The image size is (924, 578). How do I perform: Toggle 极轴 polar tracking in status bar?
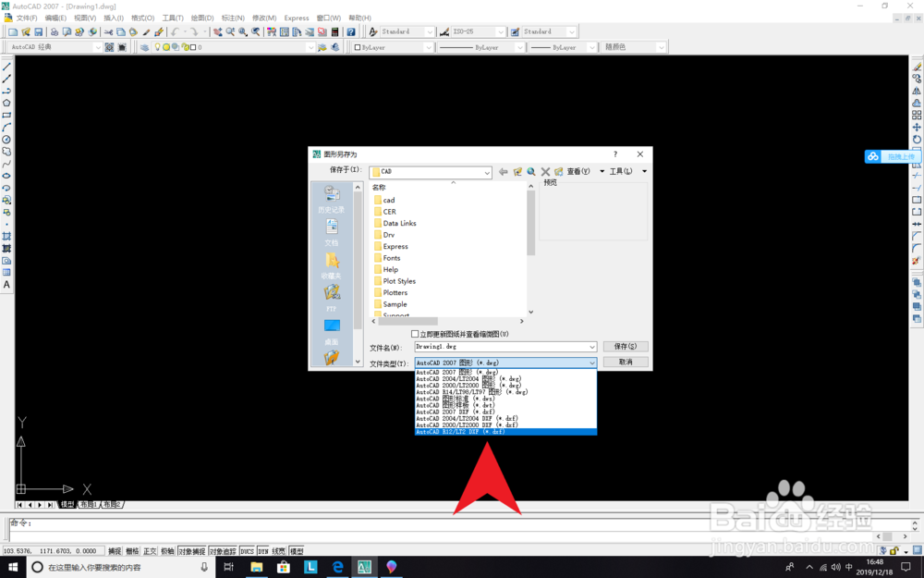tap(167, 551)
